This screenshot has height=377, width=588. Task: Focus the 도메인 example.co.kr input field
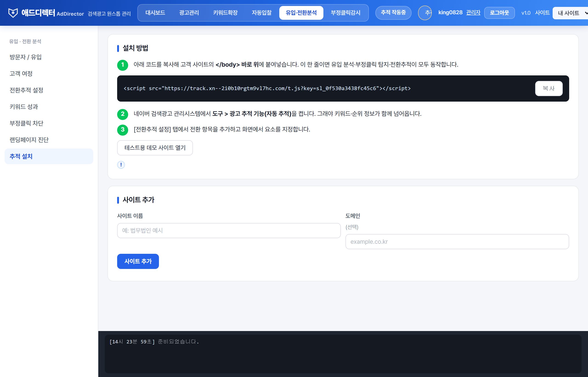tap(457, 242)
